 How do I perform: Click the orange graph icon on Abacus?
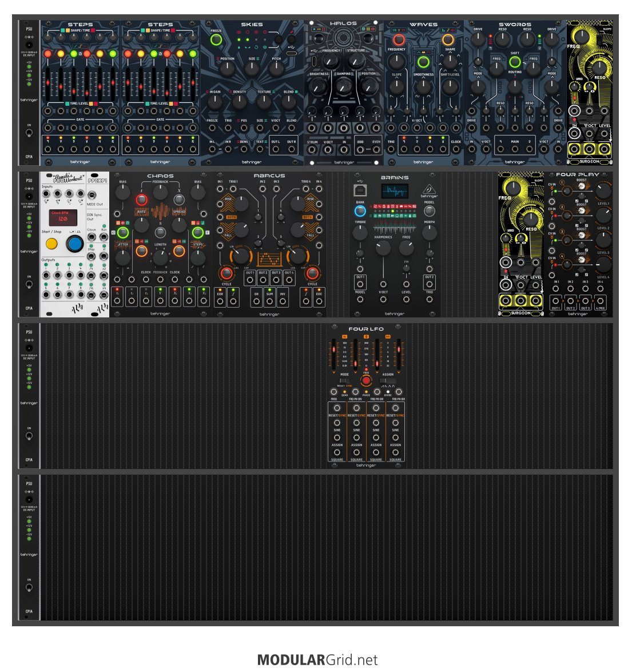269,259
